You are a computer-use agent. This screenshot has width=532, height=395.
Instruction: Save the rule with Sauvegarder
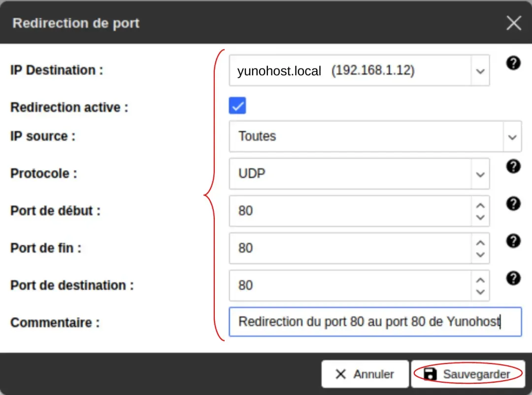click(467, 374)
